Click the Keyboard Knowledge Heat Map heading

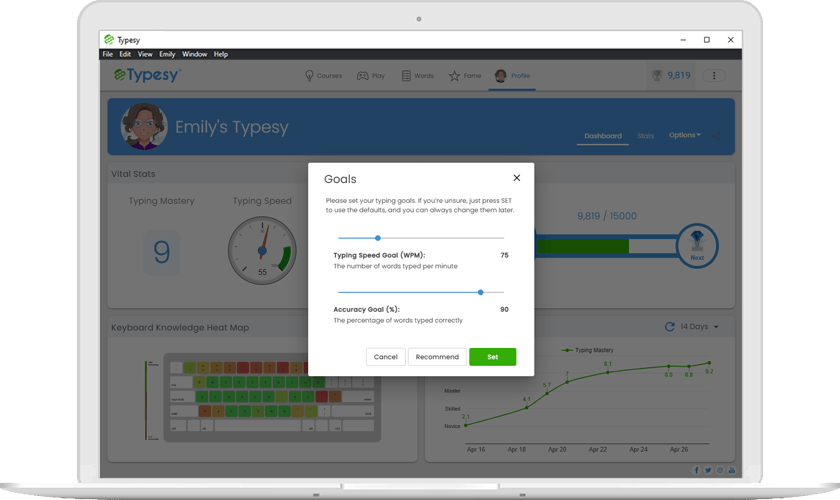pyautogui.click(x=180, y=327)
